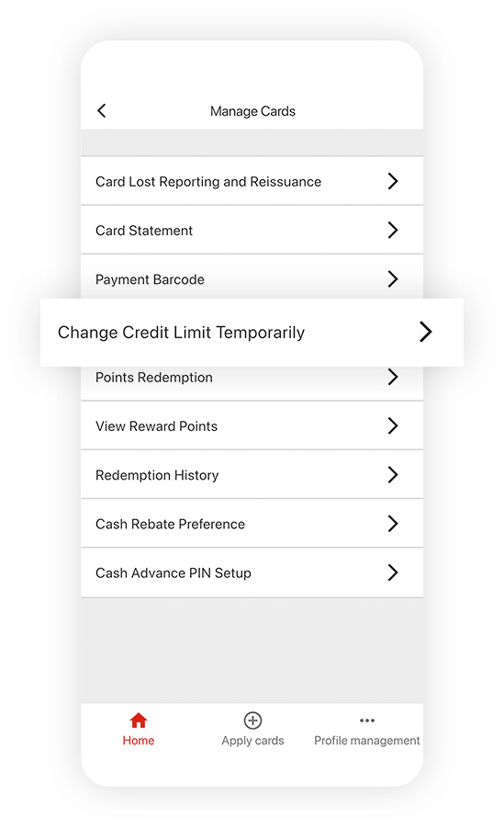This screenshot has height=827, width=504.
Task: Tap the back arrow beside Manage Cards
Action: [102, 111]
